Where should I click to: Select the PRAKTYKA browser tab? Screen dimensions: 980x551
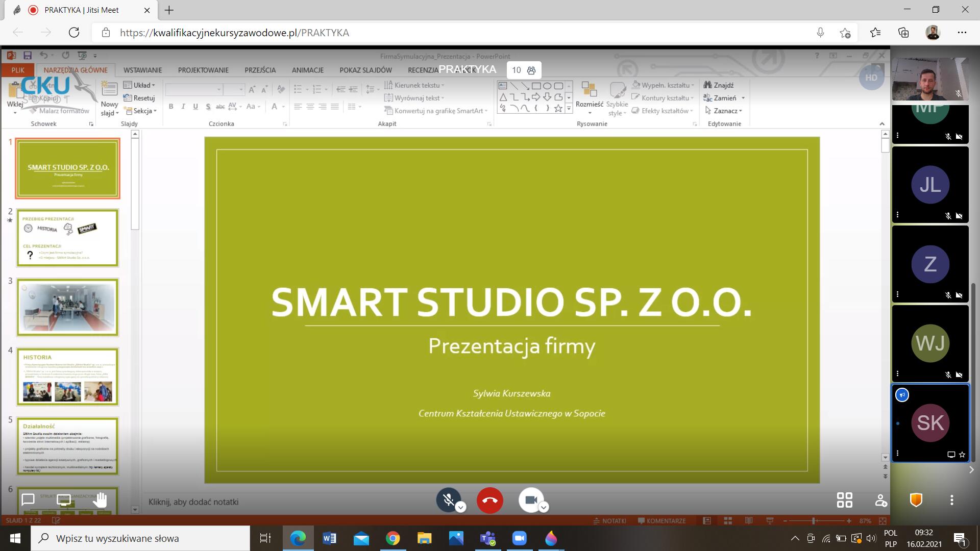click(82, 10)
